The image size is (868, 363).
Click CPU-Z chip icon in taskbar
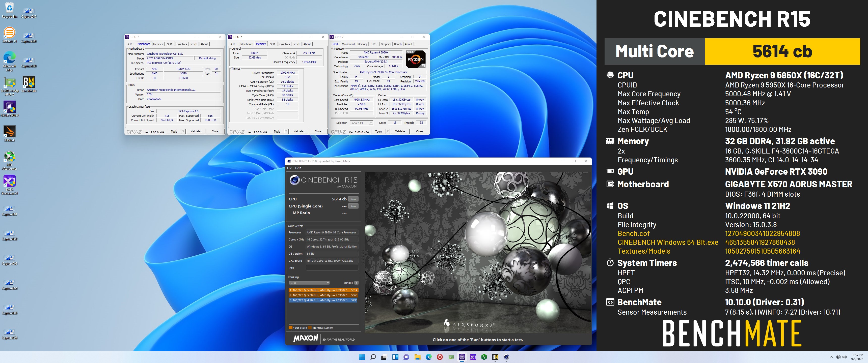(x=462, y=357)
